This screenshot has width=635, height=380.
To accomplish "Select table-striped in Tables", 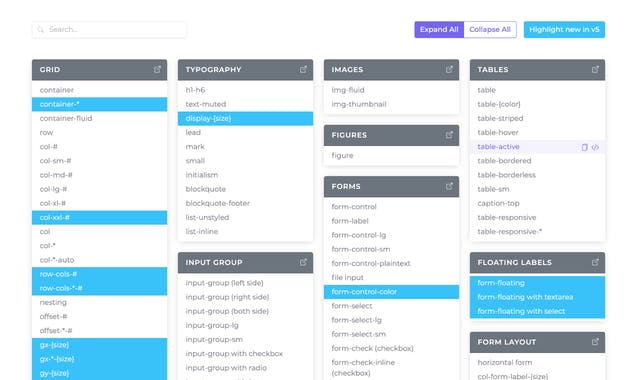I will point(537,118).
